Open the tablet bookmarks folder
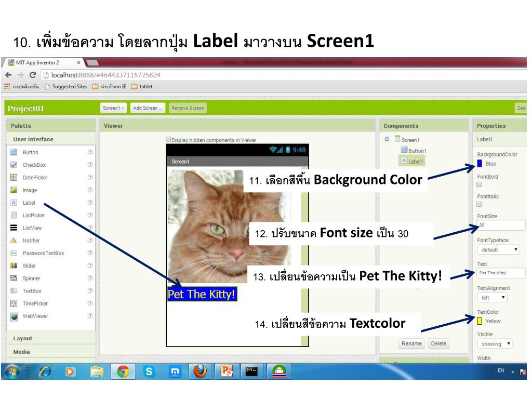This screenshot has width=532, height=399. tap(142, 87)
